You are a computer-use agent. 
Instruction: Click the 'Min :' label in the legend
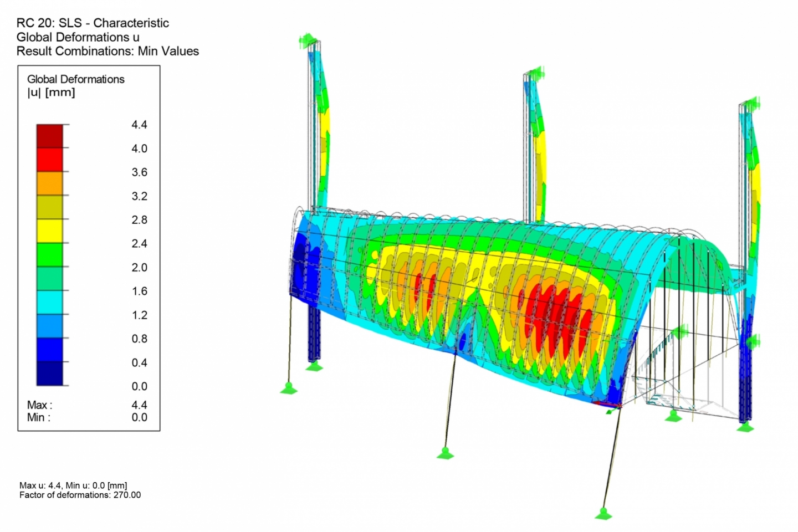click(x=38, y=417)
